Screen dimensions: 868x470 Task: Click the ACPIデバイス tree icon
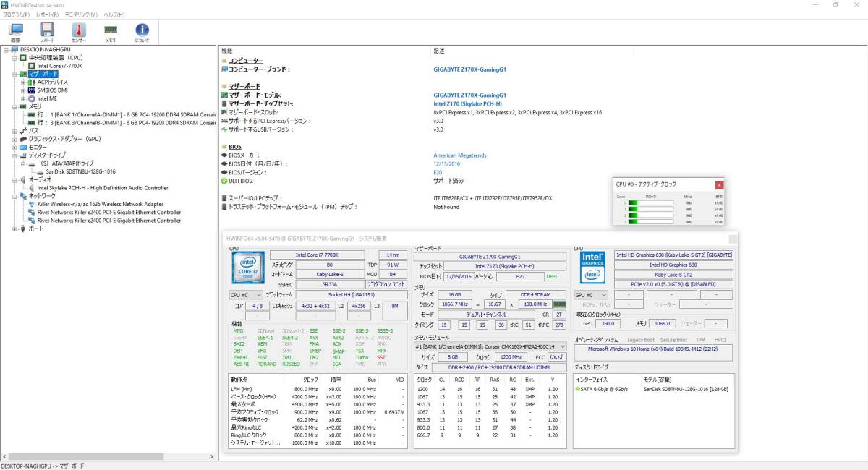point(32,82)
